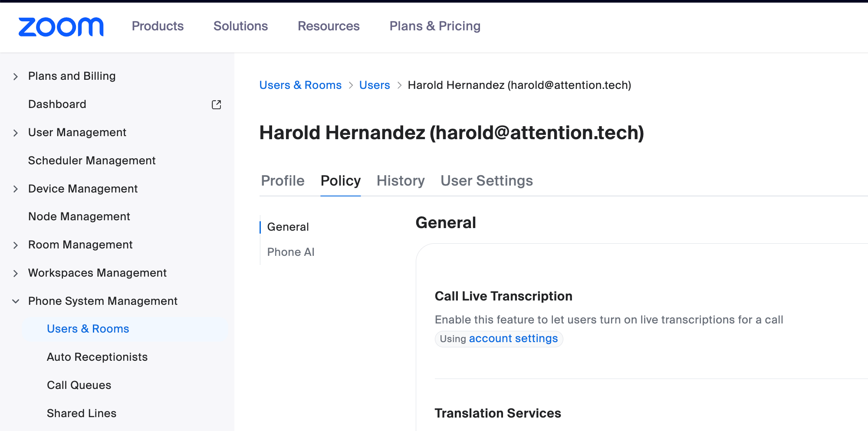The width and height of the screenshot is (868, 431).
Task: Click the Users breadcrumb link
Action: (x=375, y=85)
